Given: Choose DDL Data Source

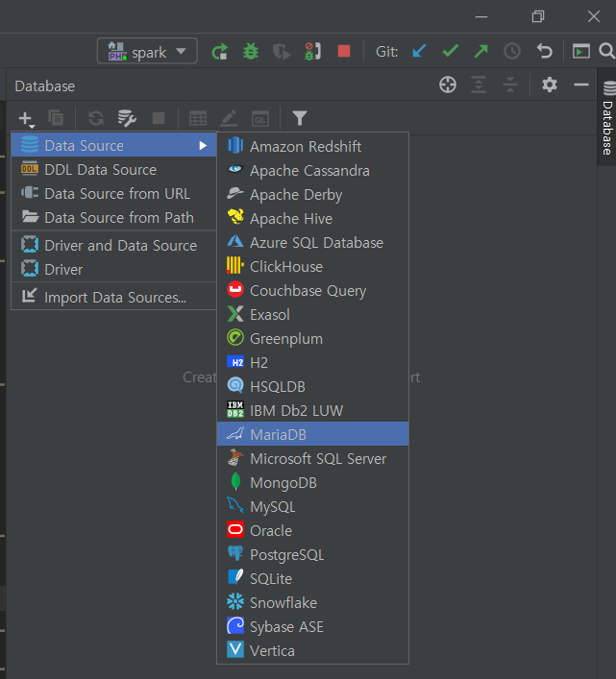Looking at the screenshot, I should pyautogui.click(x=113, y=169).
